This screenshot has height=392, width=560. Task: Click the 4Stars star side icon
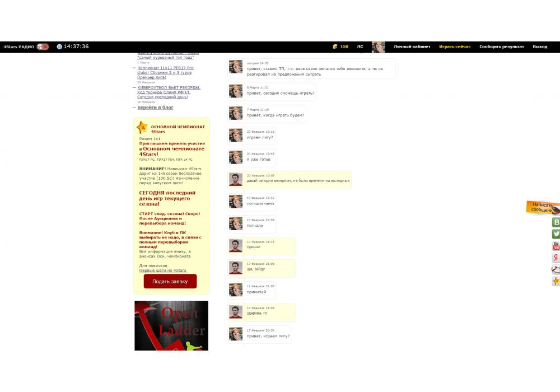coord(556,281)
